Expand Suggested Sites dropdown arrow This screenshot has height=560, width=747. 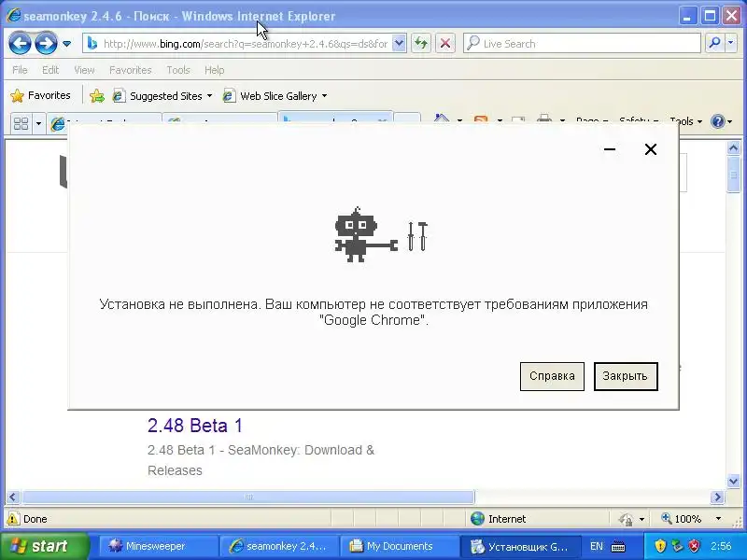(209, 96)
